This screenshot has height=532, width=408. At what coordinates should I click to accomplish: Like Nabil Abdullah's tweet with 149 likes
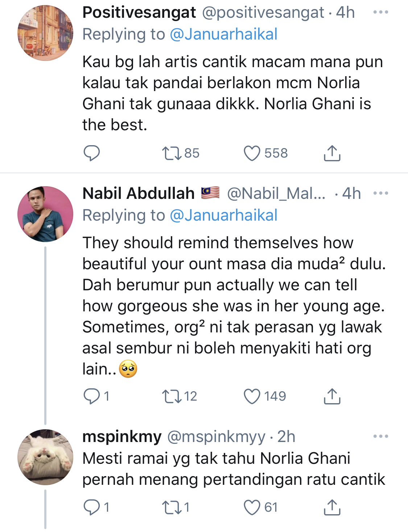point(252,396)
